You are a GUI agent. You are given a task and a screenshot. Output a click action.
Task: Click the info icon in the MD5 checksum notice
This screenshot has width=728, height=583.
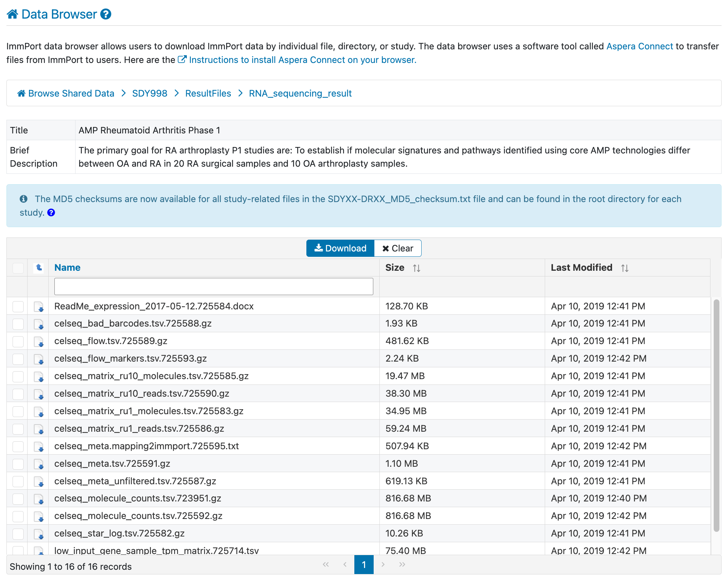[24, 199]
